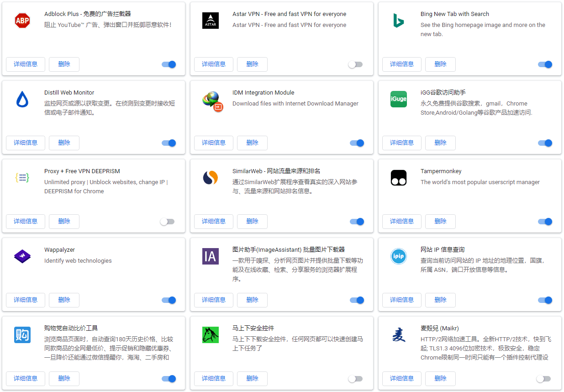Viewport: 564px width, 392px height.
Task: Click 删除 on SimilarWeb card
Action: 253,222
